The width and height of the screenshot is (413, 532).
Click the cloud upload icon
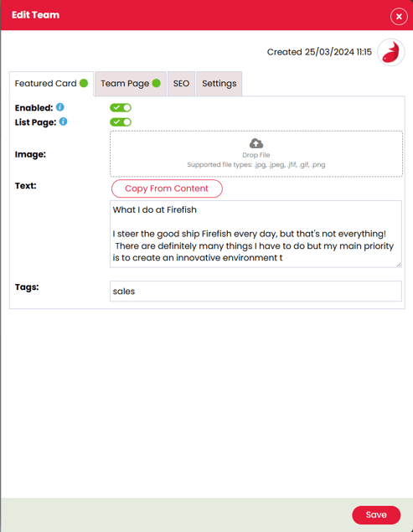pyautogui.click(x=256, y=143)
